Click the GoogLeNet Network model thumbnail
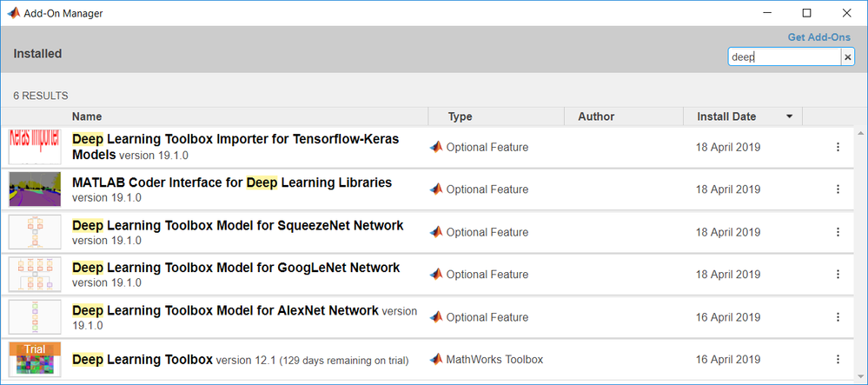Viewport: 868px width, 385px height. (35, 275)
